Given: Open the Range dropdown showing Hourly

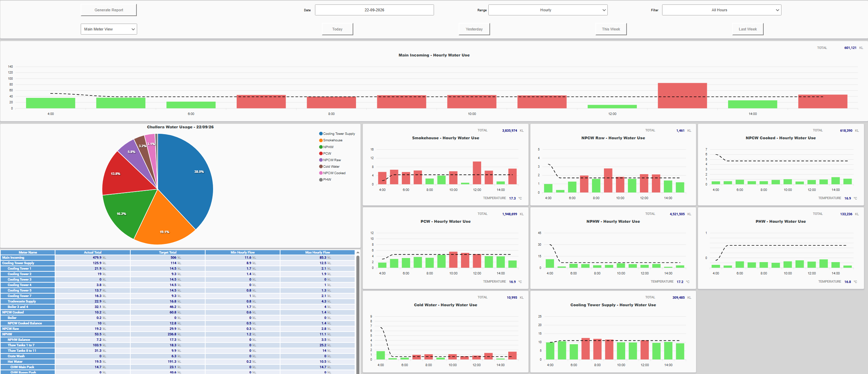Looking at the screenshot, I should [x=548, y=10].
